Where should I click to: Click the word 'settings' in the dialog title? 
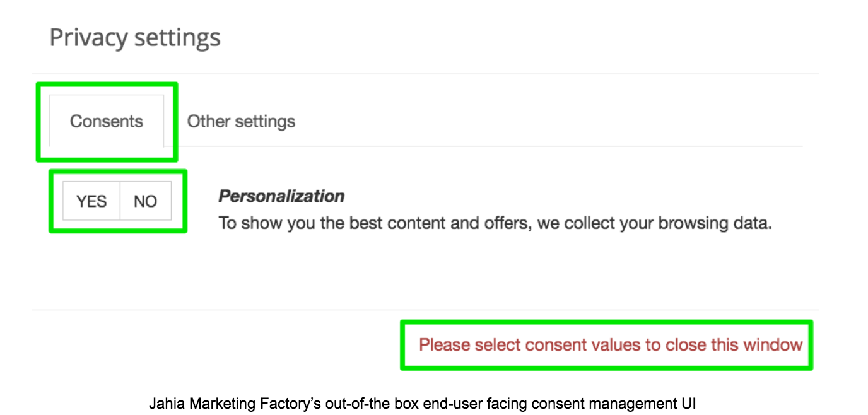[x=177, y=38]
